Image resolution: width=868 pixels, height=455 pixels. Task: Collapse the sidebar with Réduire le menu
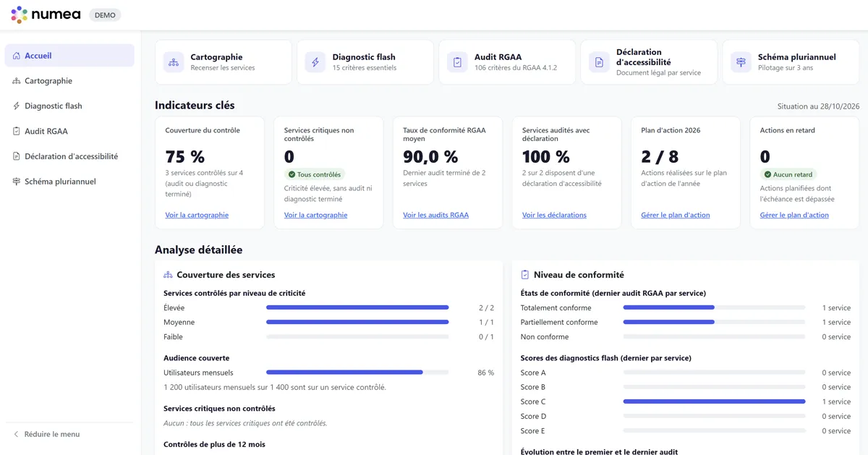tap(46, 434)
